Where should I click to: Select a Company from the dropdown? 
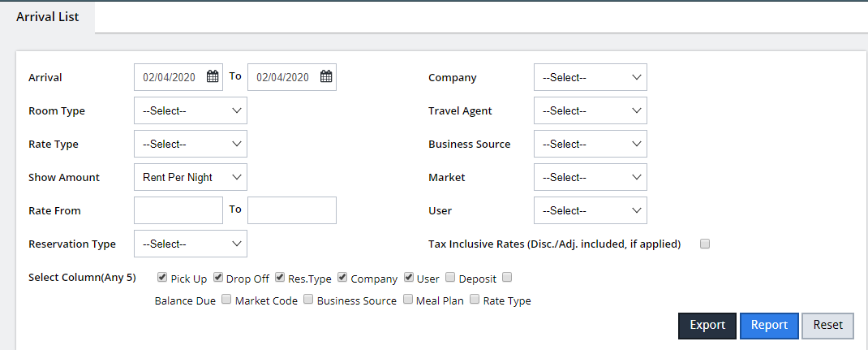coord(590,77)
